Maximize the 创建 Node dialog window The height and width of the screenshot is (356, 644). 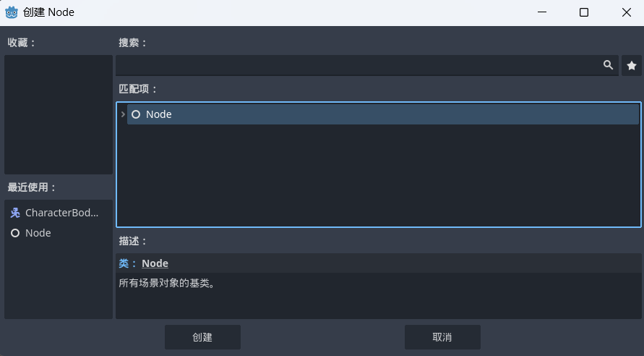(x=584, y=12)
